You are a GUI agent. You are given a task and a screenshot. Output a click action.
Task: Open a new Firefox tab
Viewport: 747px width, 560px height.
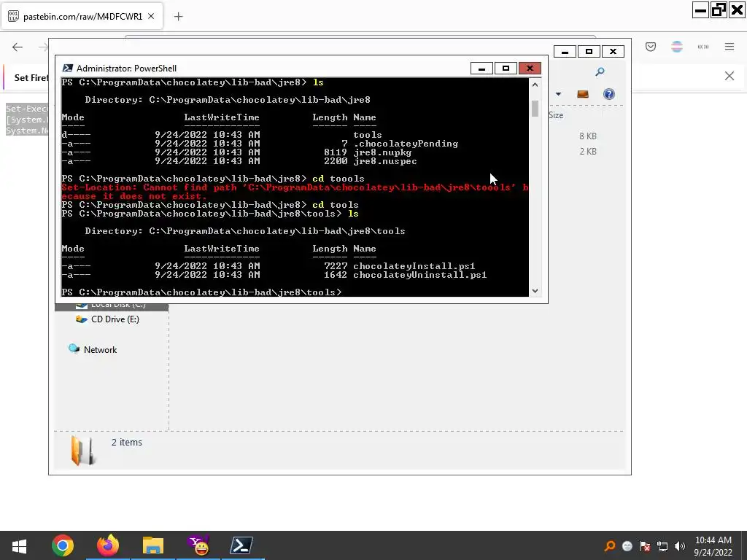click(x=178, y=17)
